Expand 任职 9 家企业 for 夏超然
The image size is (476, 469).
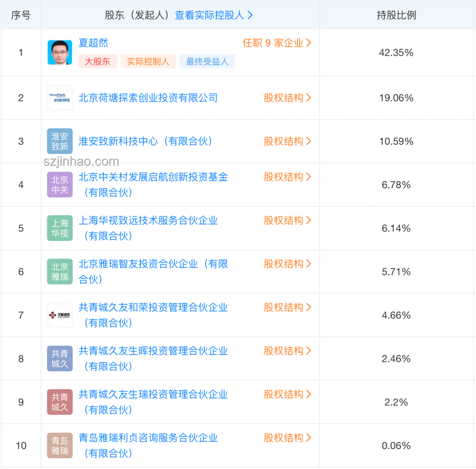click(x=277, y=43)
